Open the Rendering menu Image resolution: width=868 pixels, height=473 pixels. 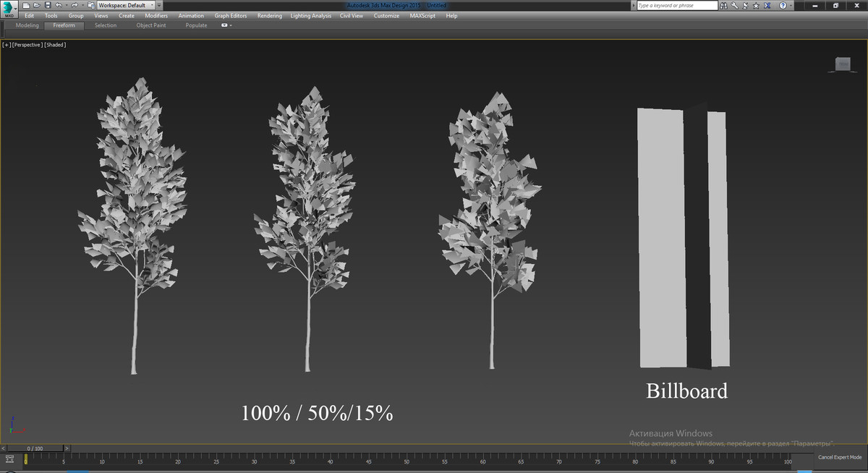point(269,15)
